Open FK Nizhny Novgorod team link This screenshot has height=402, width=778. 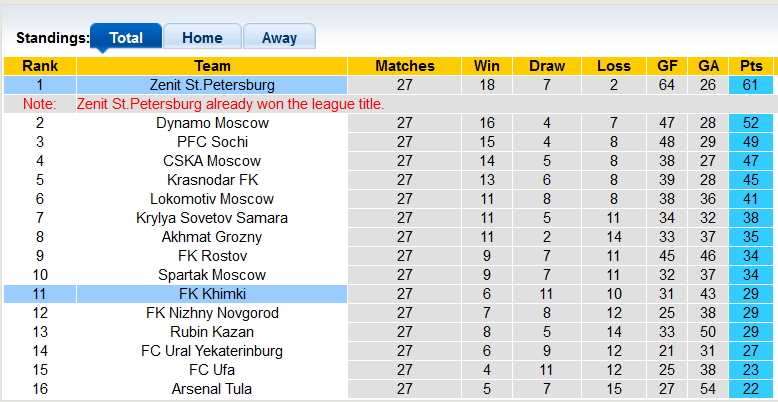(x=212, y=313)
